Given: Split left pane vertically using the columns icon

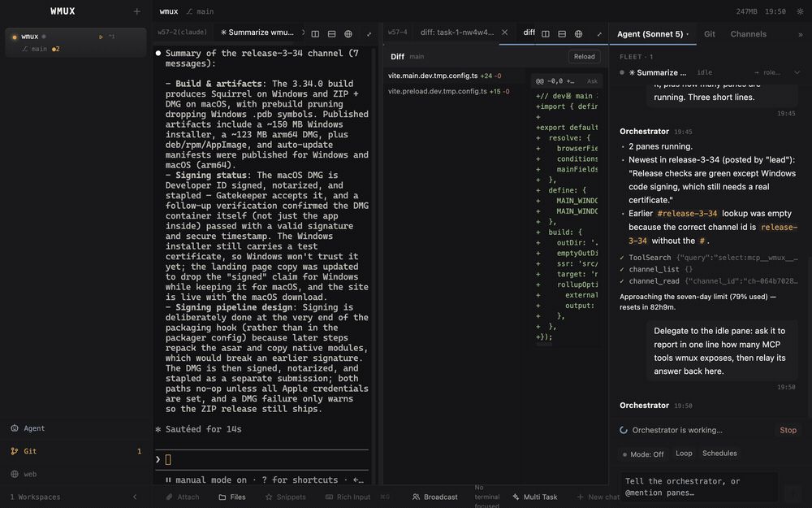Looking at the screenshot, I should 315,33.
